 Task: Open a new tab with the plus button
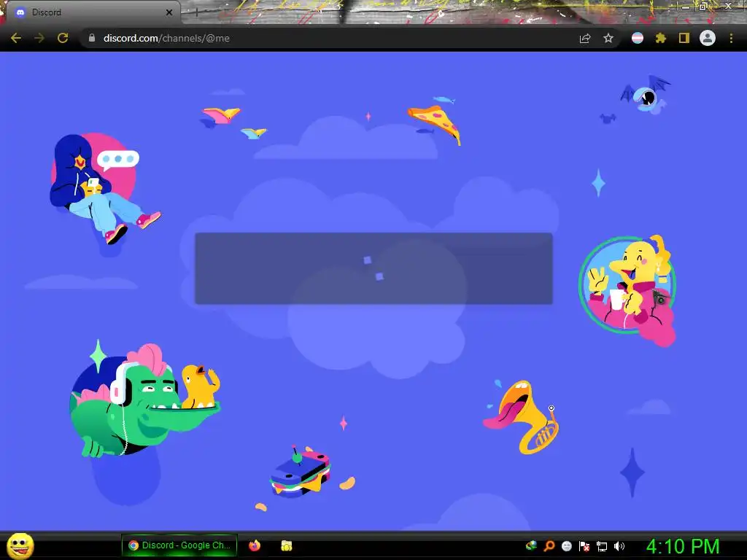tap(196, 12)
